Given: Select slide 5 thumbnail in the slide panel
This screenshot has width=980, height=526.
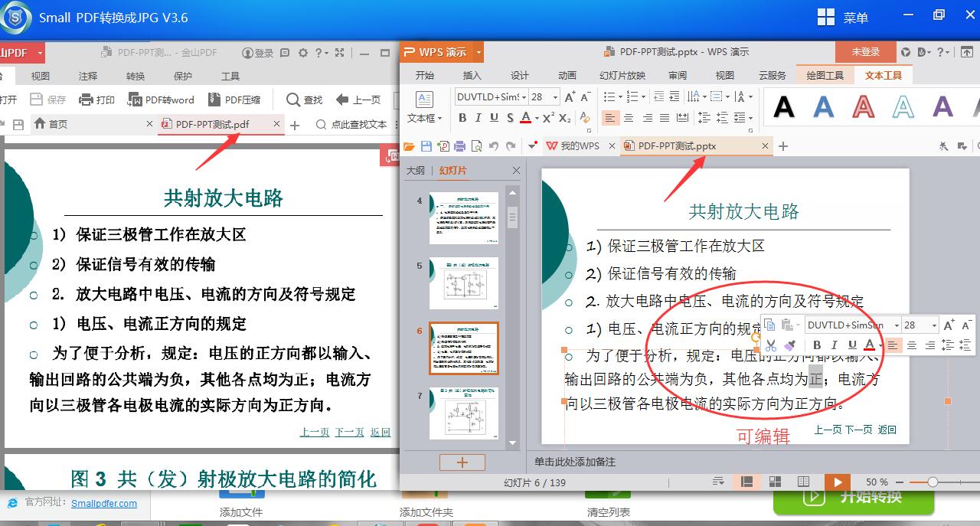Looking at the screenshot, I should pyautogui.click(x=464, y=283).
